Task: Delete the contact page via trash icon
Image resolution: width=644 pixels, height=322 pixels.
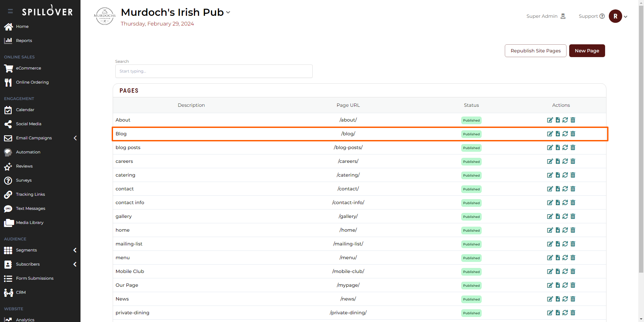Action: [x=573, y=189]
